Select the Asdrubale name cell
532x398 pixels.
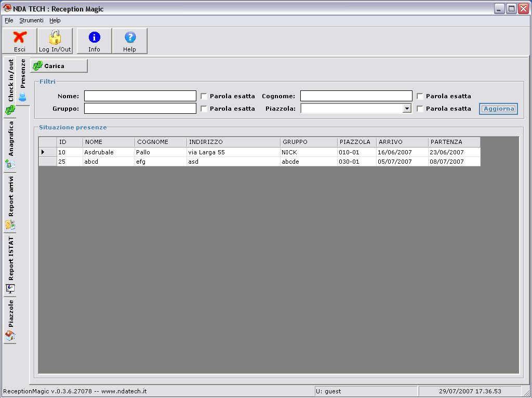pos(109,152)
